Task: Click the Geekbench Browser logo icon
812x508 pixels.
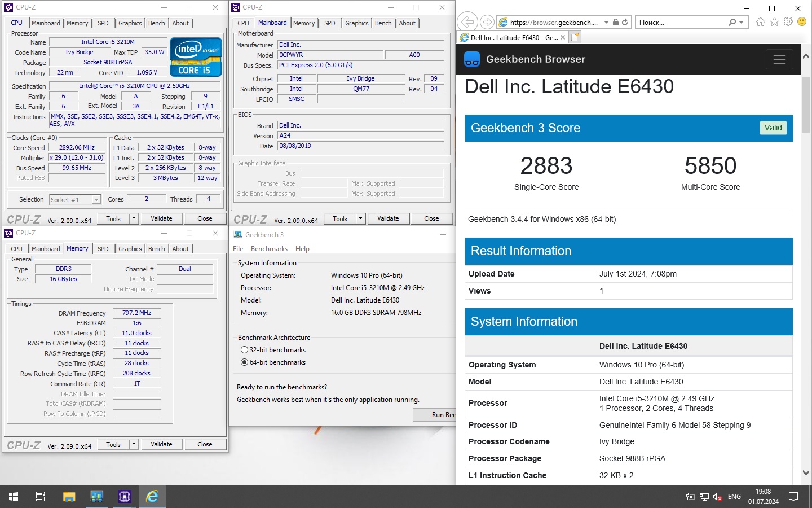Action: (x=472, y=59)
